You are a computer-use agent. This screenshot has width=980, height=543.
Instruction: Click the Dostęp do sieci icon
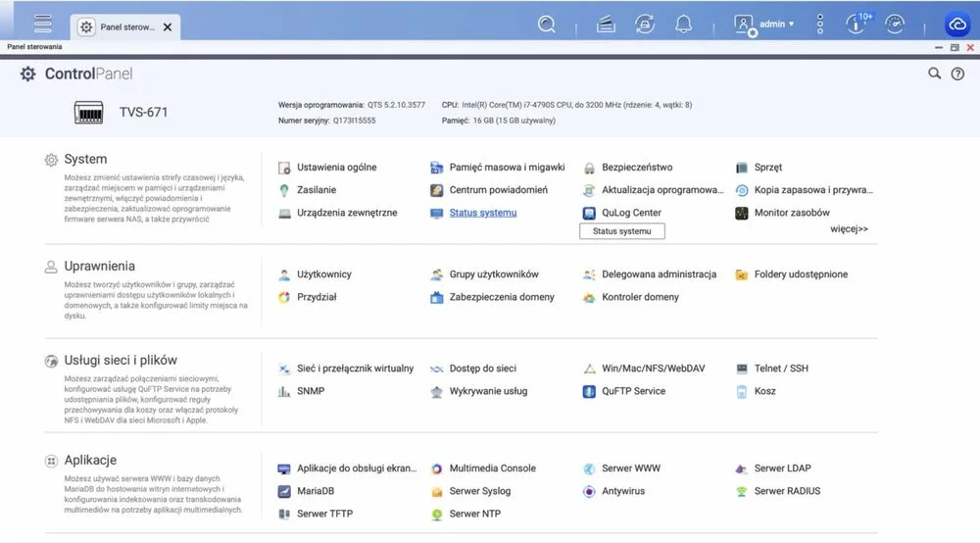(x=437, y=369)
